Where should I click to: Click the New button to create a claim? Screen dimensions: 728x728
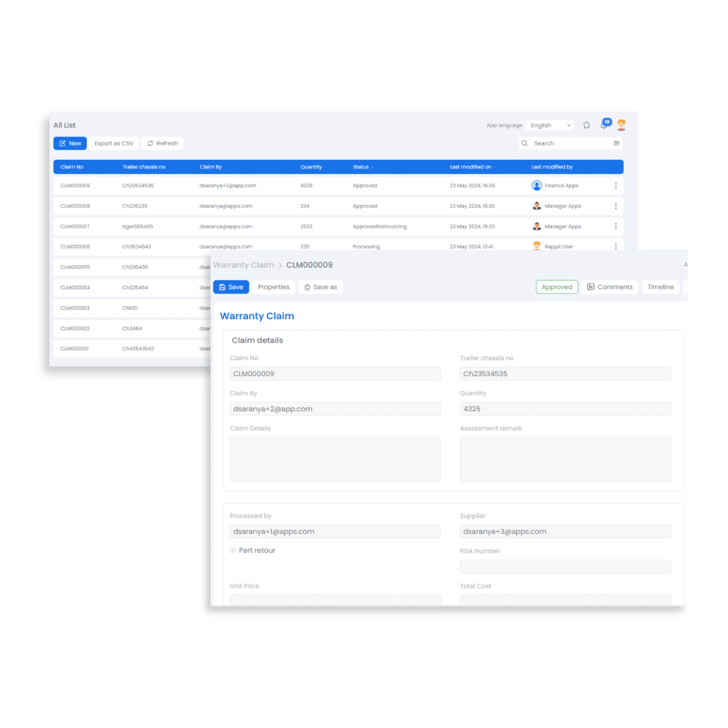pyautogui.click(x=70, y=143)
